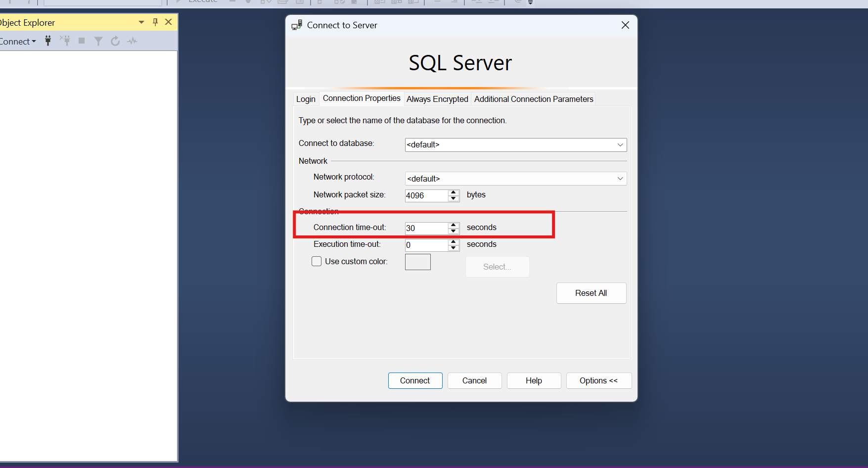Expand the Connect to database dropdown
Image resolution: width=868 pixels, height=468 pixels.
620,145
